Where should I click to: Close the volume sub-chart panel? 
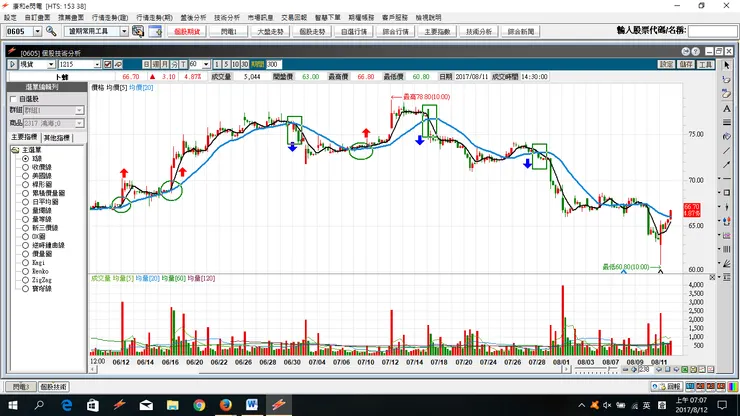(712, 278)
